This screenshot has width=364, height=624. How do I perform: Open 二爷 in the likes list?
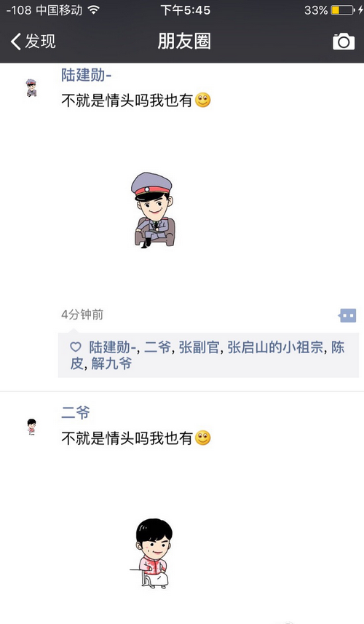(157, 347)
